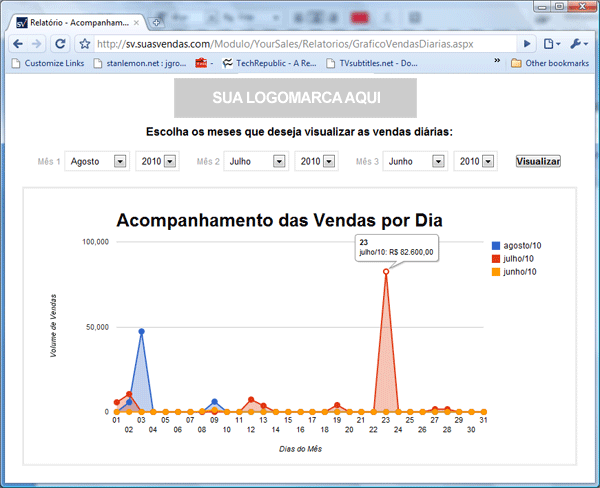The height and width of the screenshot is (488, 600).
Task: Click the agosto/10 legend label
Action: 522,246
